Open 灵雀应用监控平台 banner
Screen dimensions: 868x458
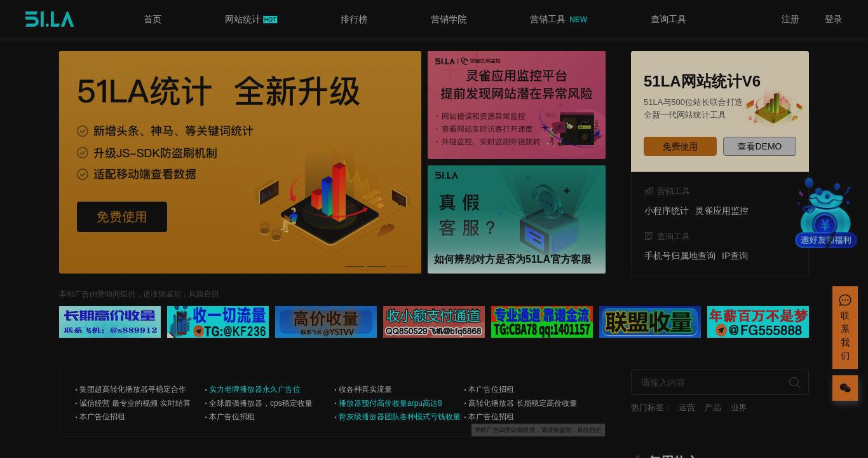pyautogui.click(x=517, y=105)
